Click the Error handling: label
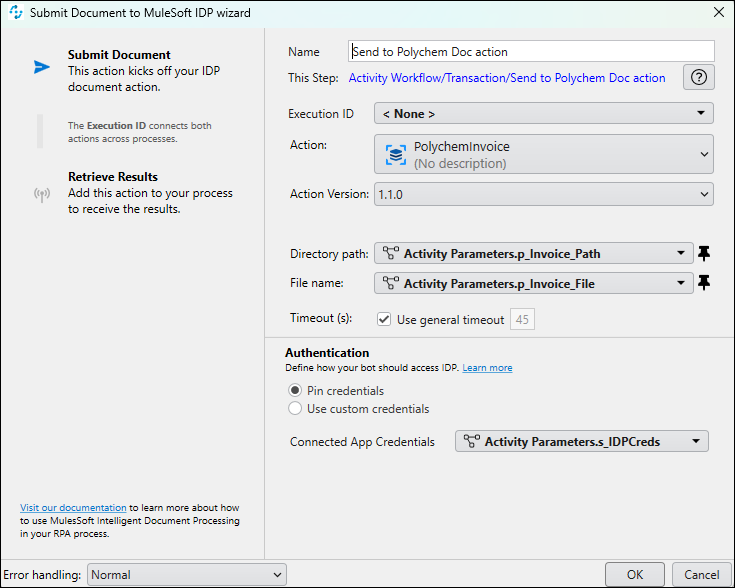 click(x=42, y=575)
